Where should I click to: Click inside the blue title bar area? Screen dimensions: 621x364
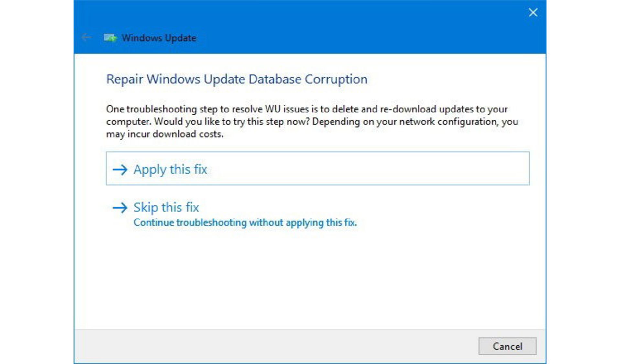click(323, 26)
